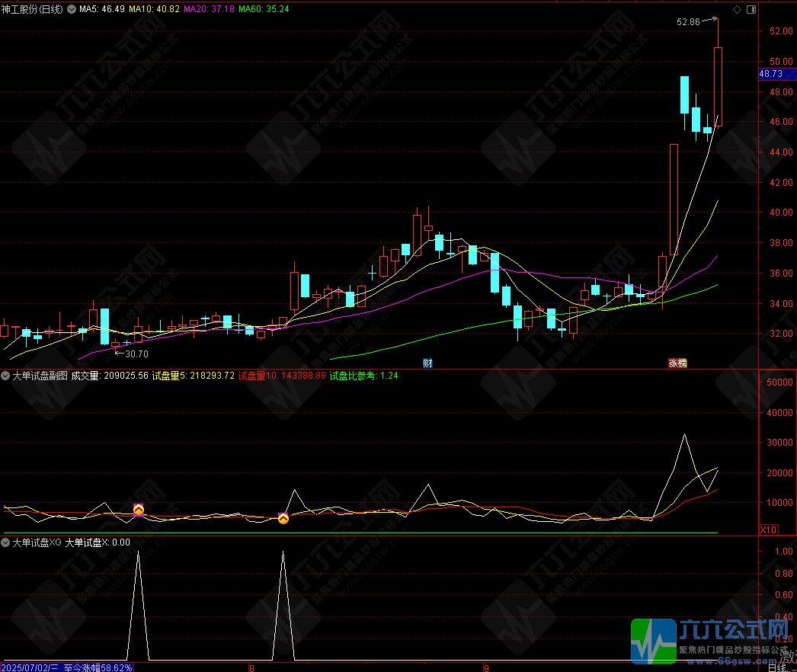
Task: Click the X10 volume scale label
Action: [x=769, y=530]
